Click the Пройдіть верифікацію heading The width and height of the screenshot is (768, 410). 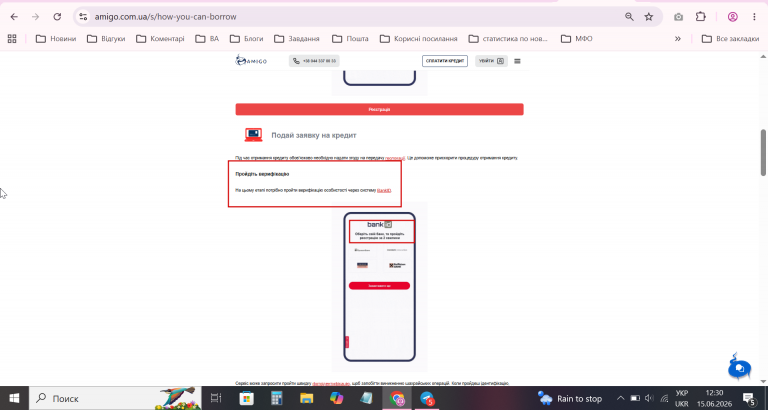[x=262, y=174]
